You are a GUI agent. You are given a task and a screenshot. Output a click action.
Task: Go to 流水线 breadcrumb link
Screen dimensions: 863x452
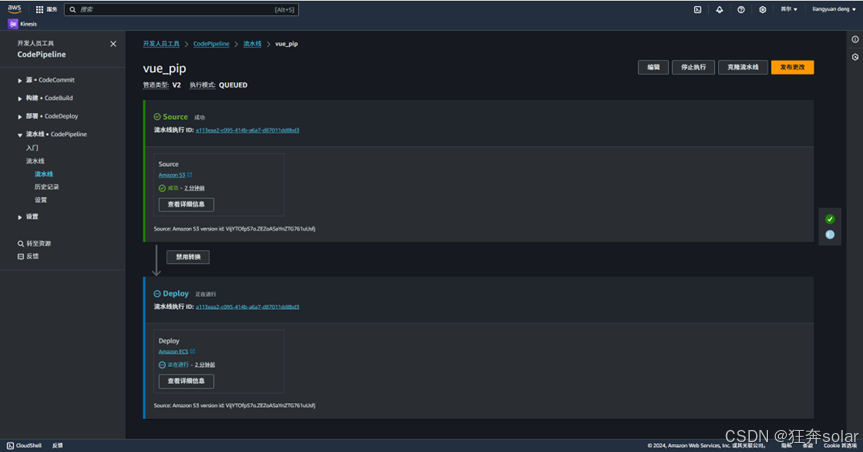pos(252,44)
